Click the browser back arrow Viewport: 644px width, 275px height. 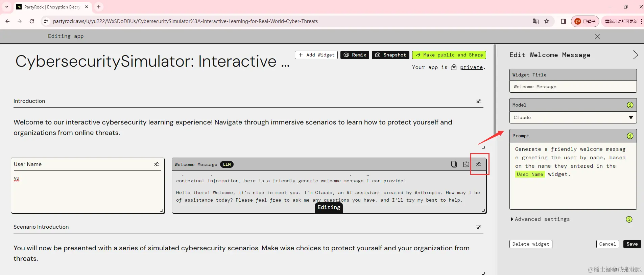click(7, 21)
